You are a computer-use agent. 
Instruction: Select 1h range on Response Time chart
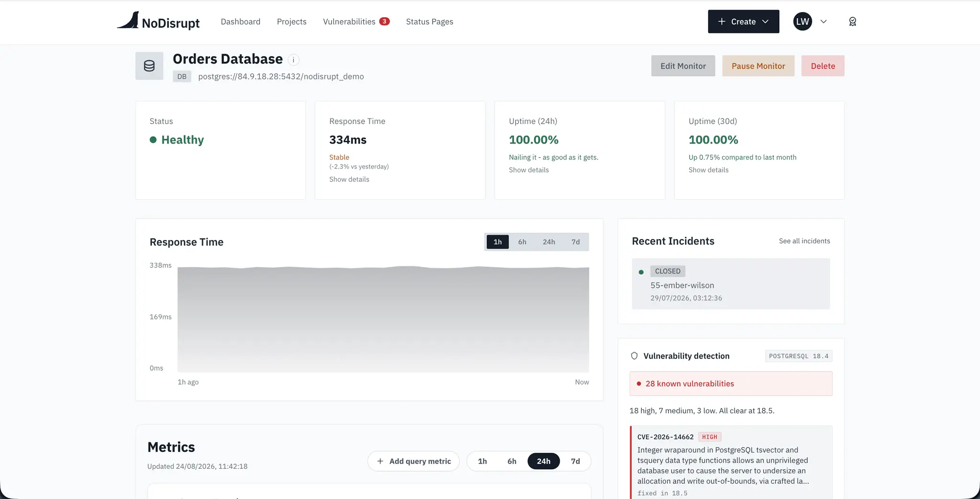click(498, 242)
